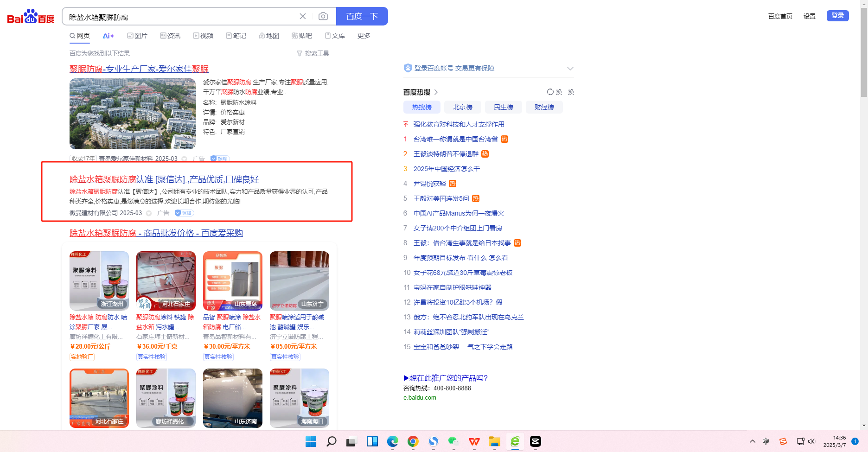Open the Widgets panel icon in the taskbar
The image size is (868, 452).
372,441
